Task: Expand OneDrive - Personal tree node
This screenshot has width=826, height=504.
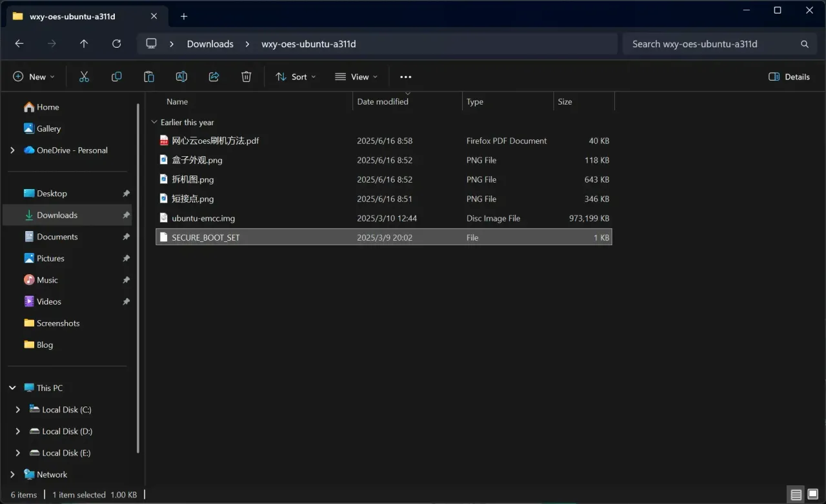Action: pyautogui.click(x=12, y=150)
